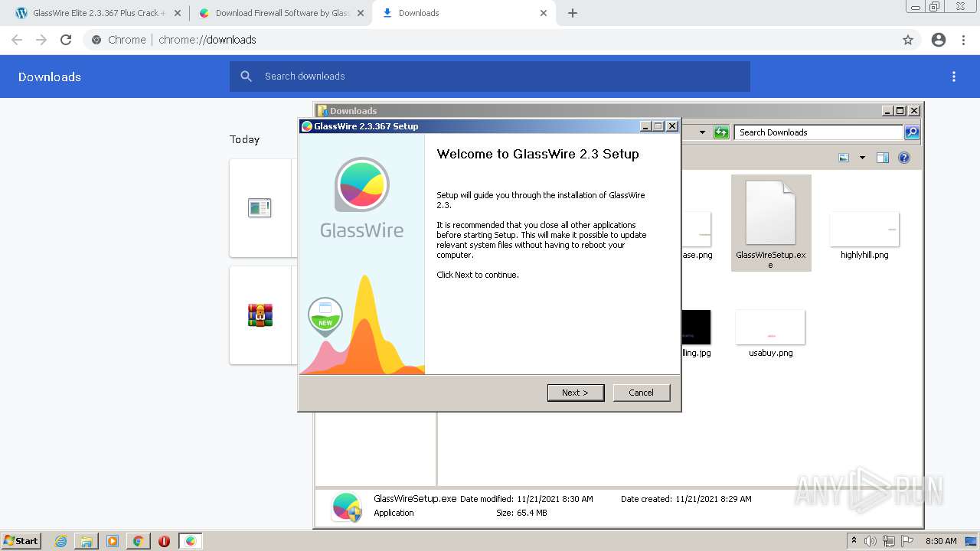Screen dimensions: 980x551
Task: Bookmark this page with star icon
Action: click(x=908, y=40)
